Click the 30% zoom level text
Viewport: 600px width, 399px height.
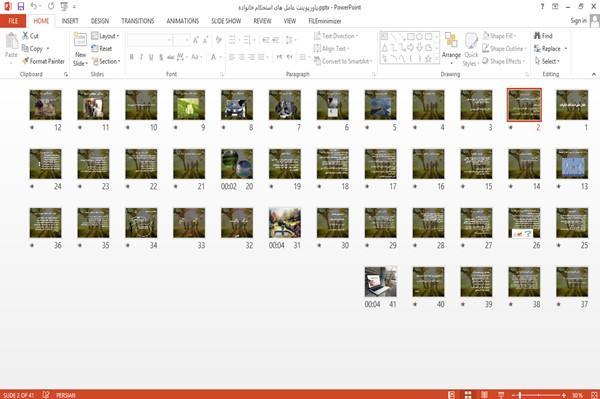[578, 395]
